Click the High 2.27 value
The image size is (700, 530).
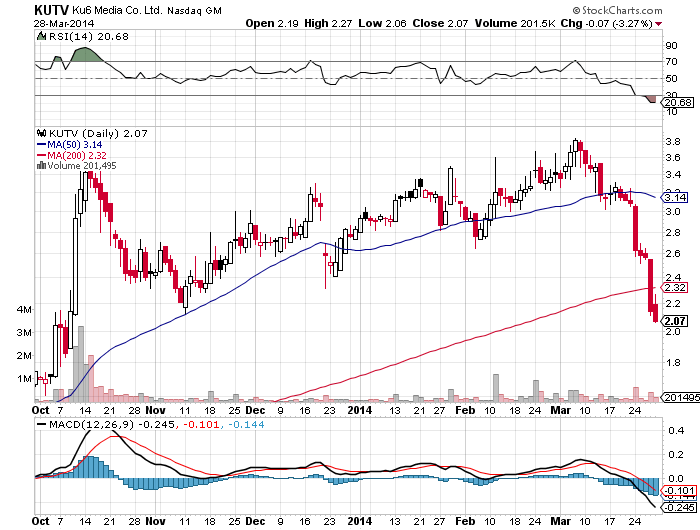coord(328,23)
